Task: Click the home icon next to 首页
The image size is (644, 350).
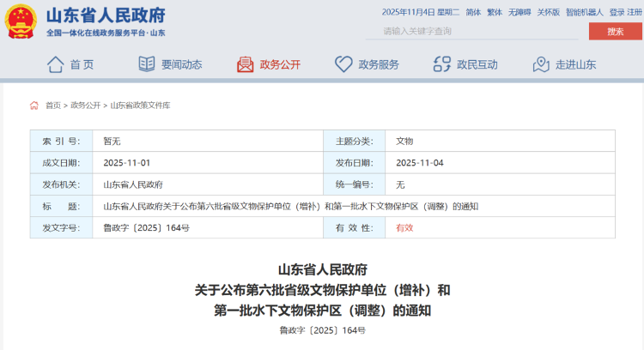Action: click(56, 64)
